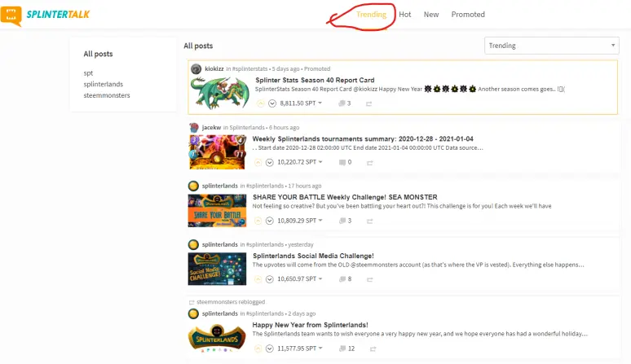Open comments on Happy New Year post
631x364 pixels.
point(347,349)
